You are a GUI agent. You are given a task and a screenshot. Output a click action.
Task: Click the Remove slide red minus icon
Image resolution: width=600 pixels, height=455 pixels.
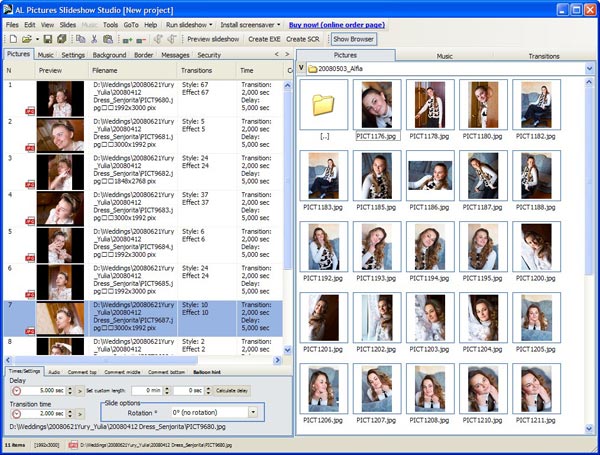[x=143, y=38]
